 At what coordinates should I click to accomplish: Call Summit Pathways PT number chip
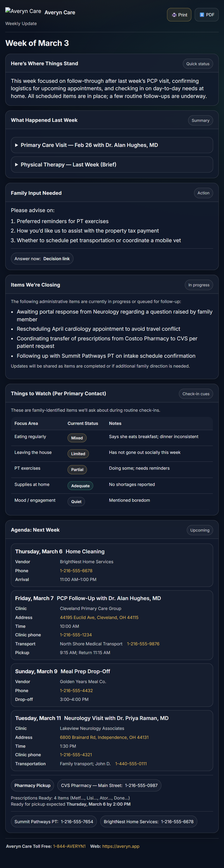click(77, 822)
